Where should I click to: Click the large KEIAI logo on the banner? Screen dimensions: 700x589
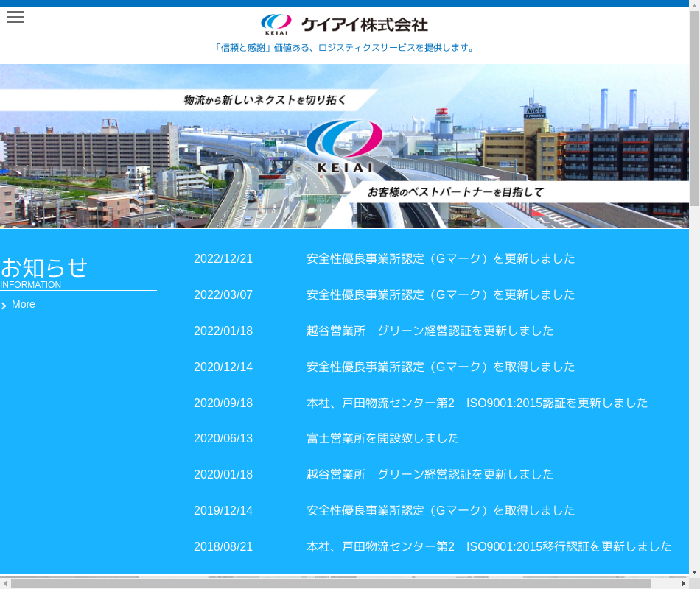(344, 147)
